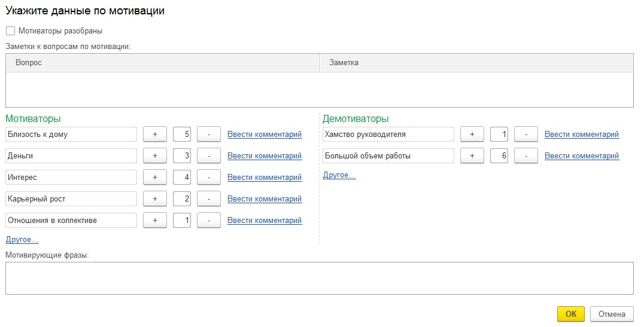This screenshot has height=327, width=644.
Task: Open comment link for "Хамство руководителя"
Action: click(582, 135)
